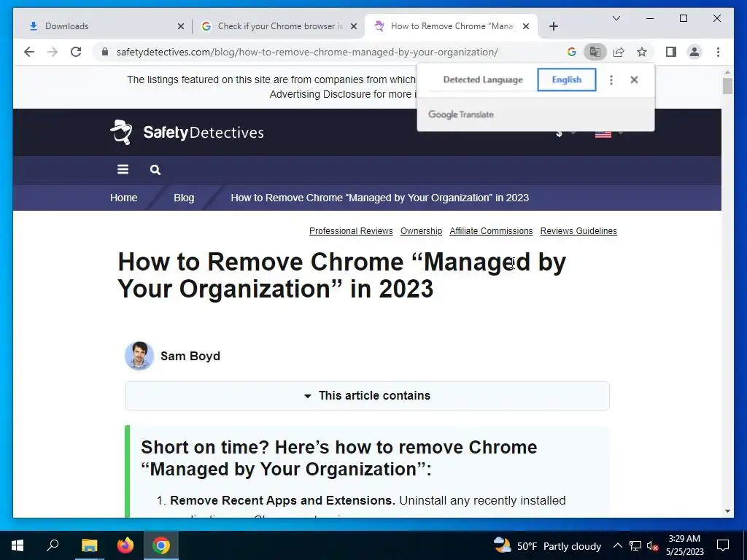Click the network tray icon
747x560 pixels.
635,545
